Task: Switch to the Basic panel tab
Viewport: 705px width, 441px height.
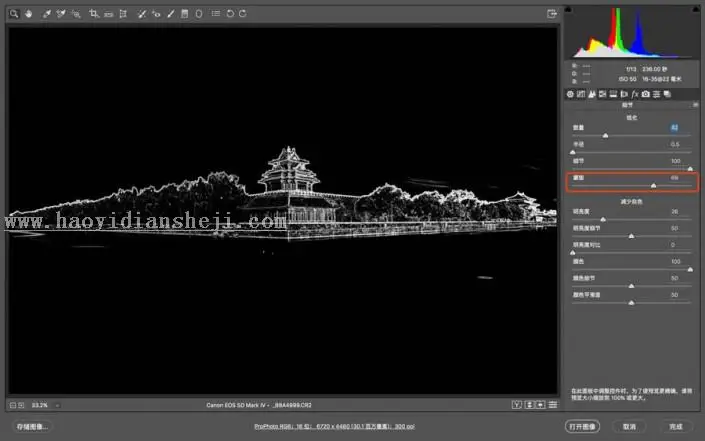Action: pyautogui.click(x=570, y=94)
